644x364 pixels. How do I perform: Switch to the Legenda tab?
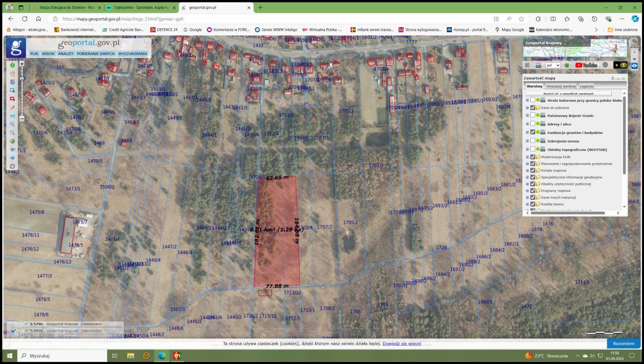586,86
